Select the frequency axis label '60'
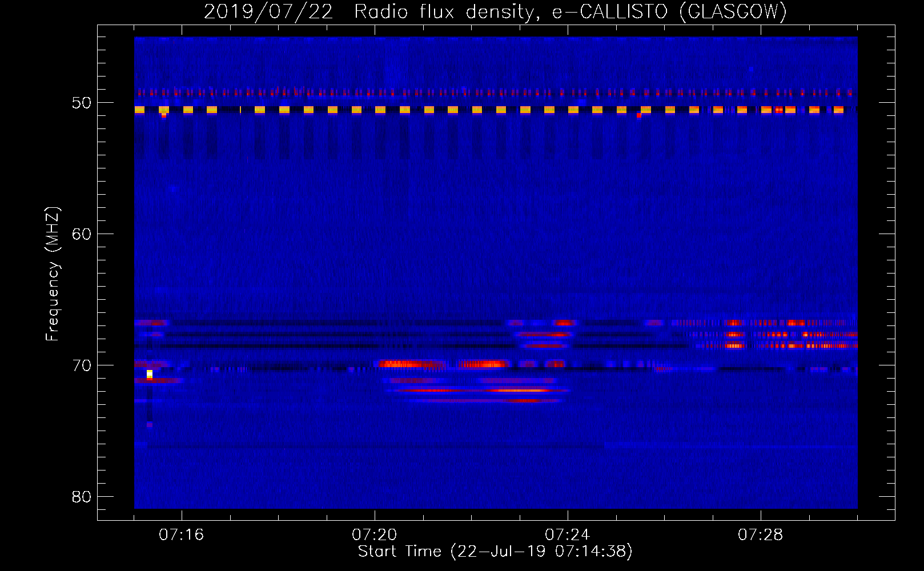 tap(82, 234)
